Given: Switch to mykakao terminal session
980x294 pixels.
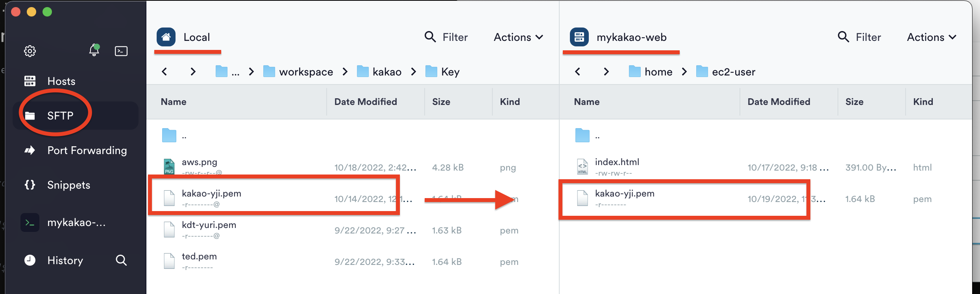Looking at the screenshot, I should (76, 222).
